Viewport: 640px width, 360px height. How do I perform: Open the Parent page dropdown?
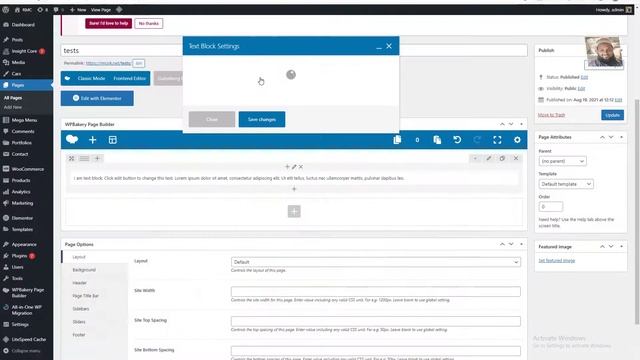(562, 161)
